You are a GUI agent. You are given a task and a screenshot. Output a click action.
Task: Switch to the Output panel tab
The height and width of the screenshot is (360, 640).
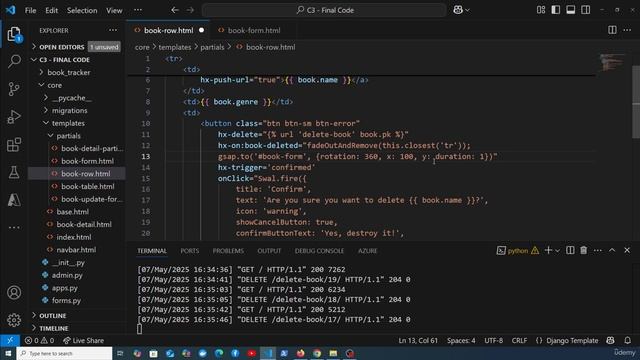pyautogui.click(x=269, y=251)
